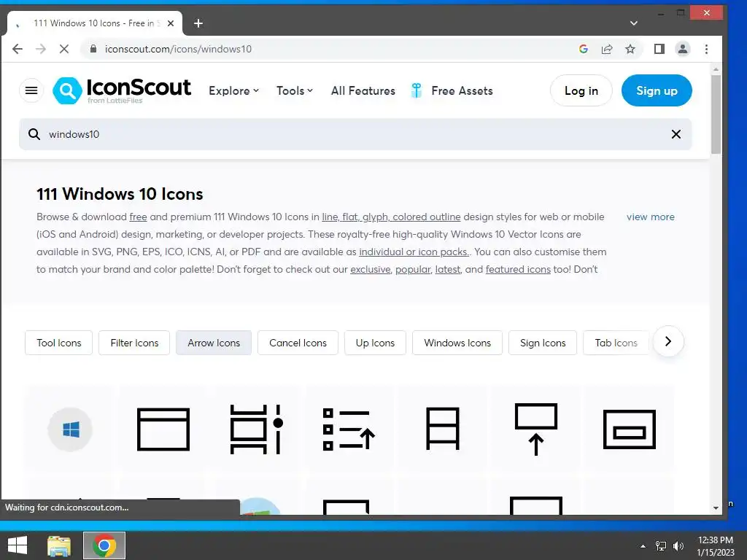The image size is (747, 560).
Task: Go back with the browser back arrow
Action: (x=18, y=49)
